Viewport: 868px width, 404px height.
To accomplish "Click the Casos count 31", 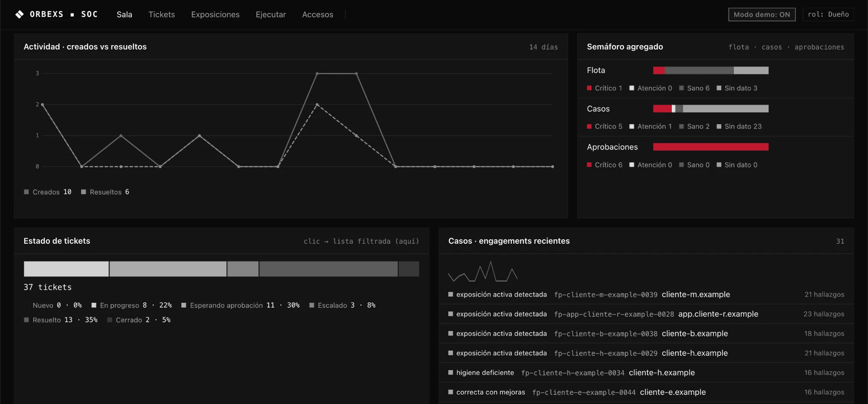I will point(840,241).
